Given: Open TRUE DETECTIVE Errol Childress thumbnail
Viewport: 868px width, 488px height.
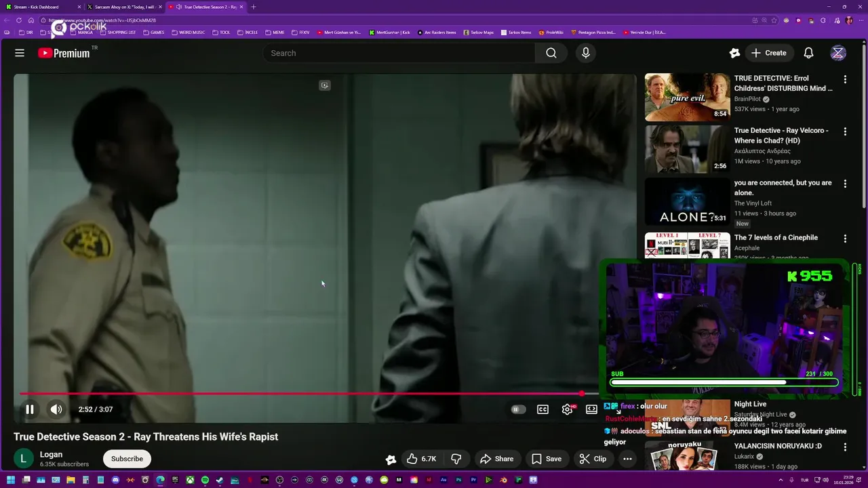Looking at the screenshot, I should point(687,97).
